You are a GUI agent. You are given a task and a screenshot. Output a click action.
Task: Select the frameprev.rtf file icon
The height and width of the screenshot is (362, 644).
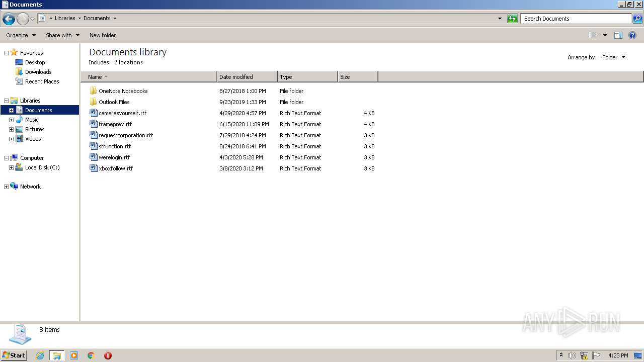[93, 124]
